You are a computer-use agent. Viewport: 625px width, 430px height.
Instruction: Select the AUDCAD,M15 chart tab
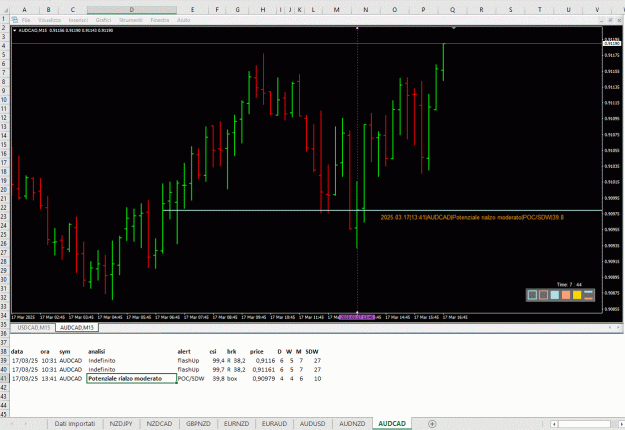point(77,328)
